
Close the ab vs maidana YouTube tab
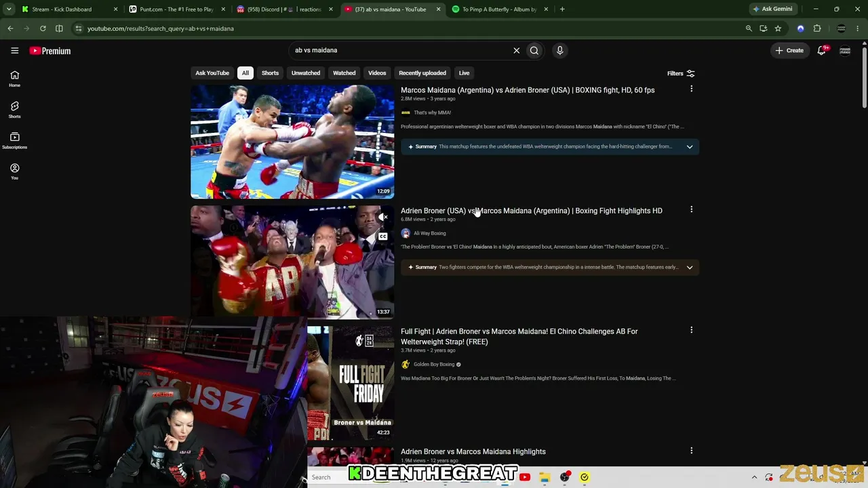pyautogui.click(x=438, y=9)
